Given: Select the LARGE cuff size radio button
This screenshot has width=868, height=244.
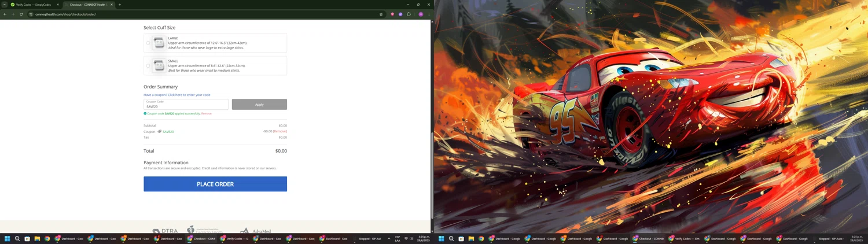Looking at the screenshot, I should 148,43.
